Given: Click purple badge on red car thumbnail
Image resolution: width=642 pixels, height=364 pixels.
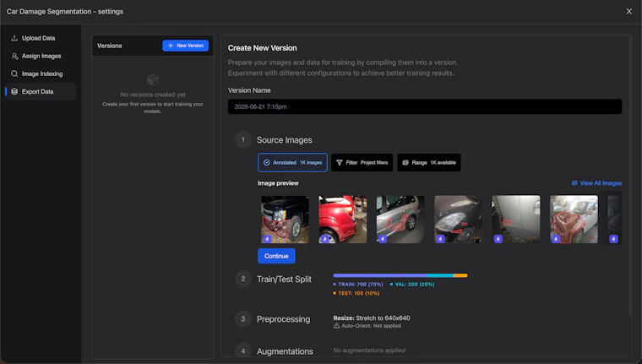Looking at the screenshot, I should [x=324, y=239].
